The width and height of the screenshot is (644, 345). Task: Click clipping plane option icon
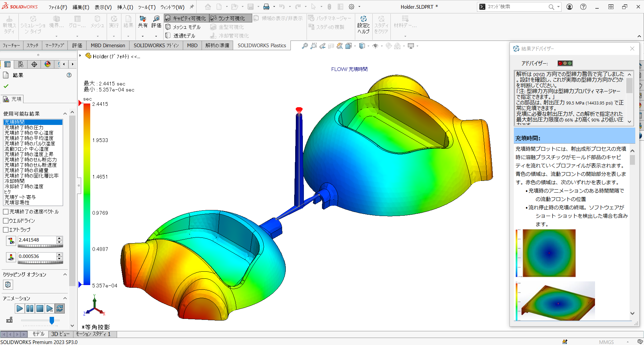pos(8,285)
